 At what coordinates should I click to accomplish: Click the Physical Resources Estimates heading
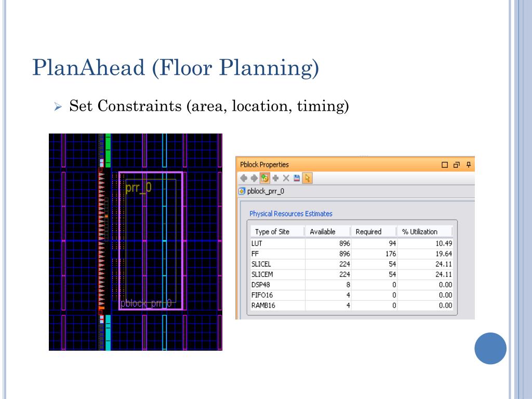[x=291, y=214]
